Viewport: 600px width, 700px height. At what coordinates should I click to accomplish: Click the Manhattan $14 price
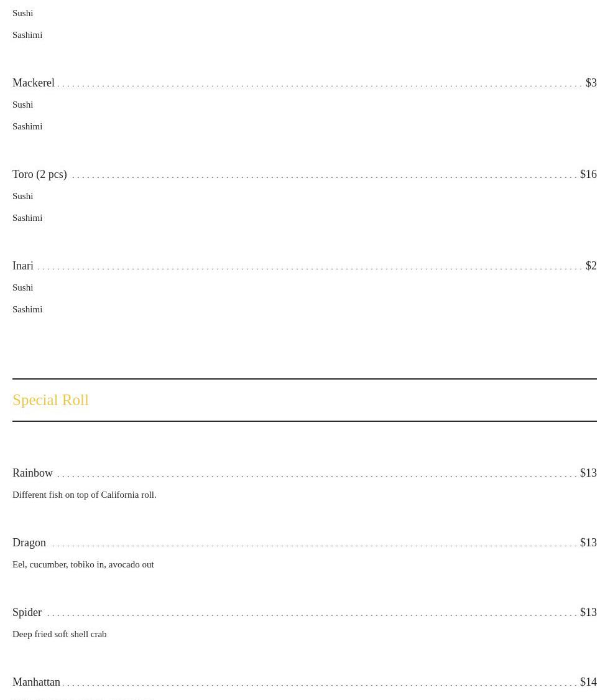pos(588,682)
